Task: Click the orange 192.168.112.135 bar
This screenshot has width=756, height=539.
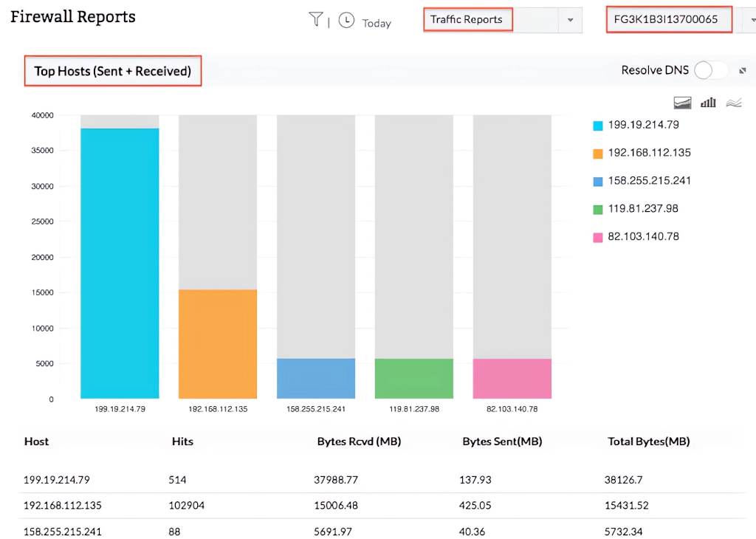Action: point(218,344)
